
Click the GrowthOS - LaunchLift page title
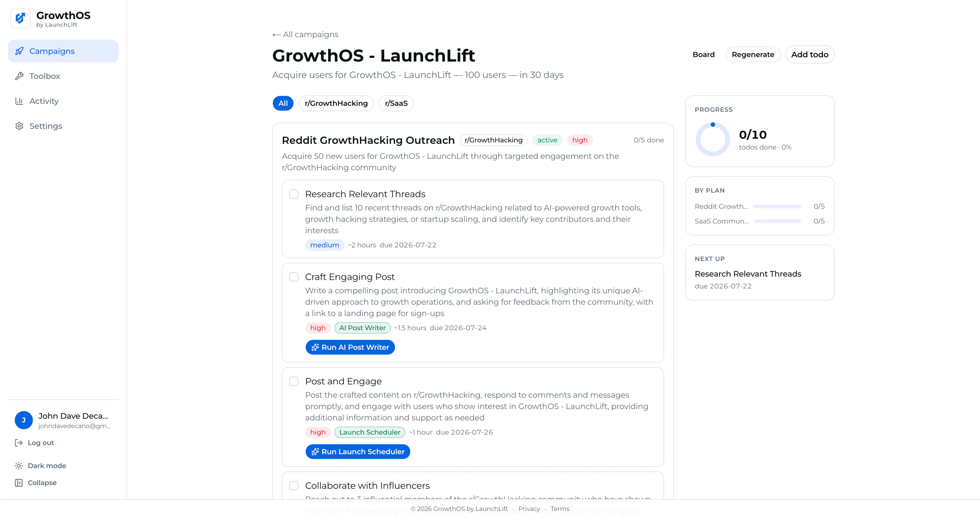(x=373, y=56)
